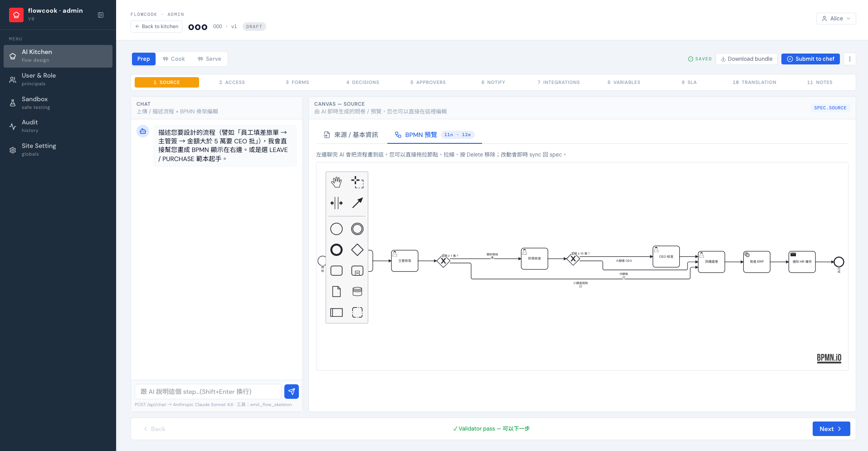
Task: Click the DRAFT status badge
Action: (x=254, y=27)
